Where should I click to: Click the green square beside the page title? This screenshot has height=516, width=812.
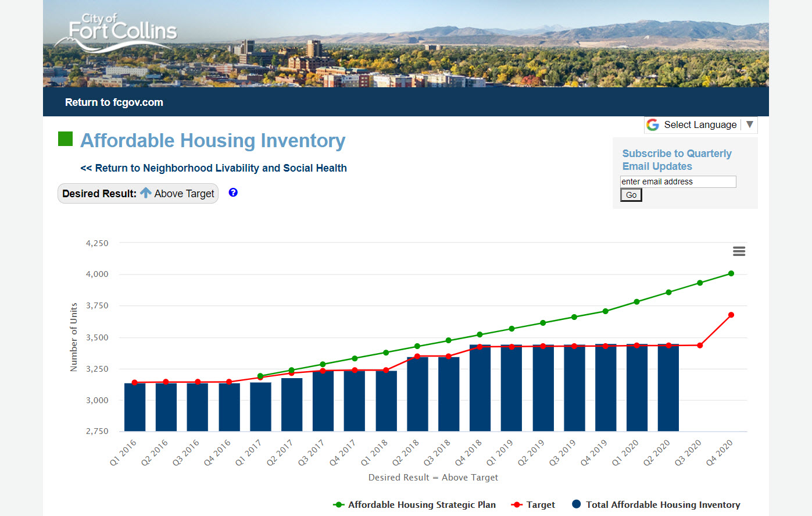[x=65, y=140]
